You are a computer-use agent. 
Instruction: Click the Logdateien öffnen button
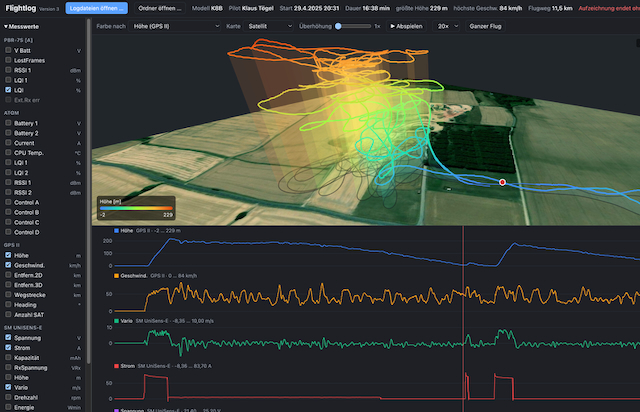pyautogui.click(x=96, y=8)
